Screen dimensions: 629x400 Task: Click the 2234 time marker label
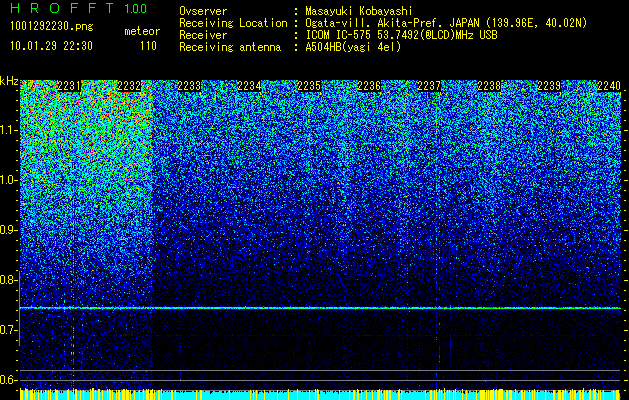coord(249,86)
